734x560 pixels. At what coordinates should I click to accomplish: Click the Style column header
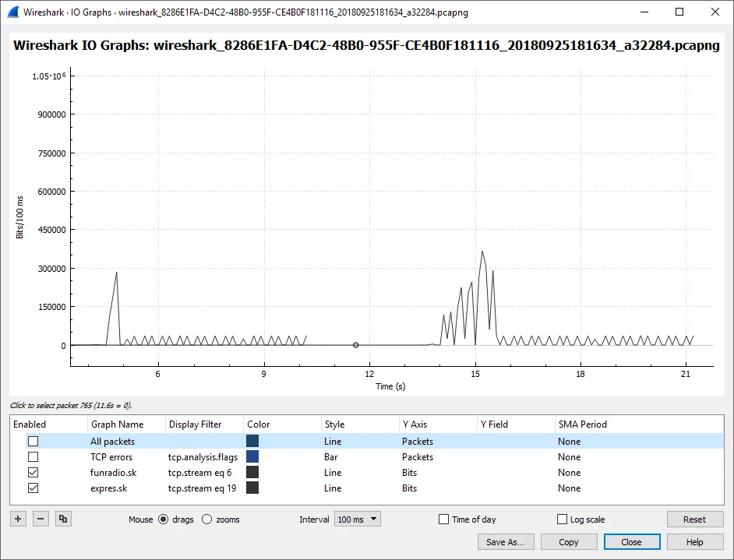[x=360, y=424]
